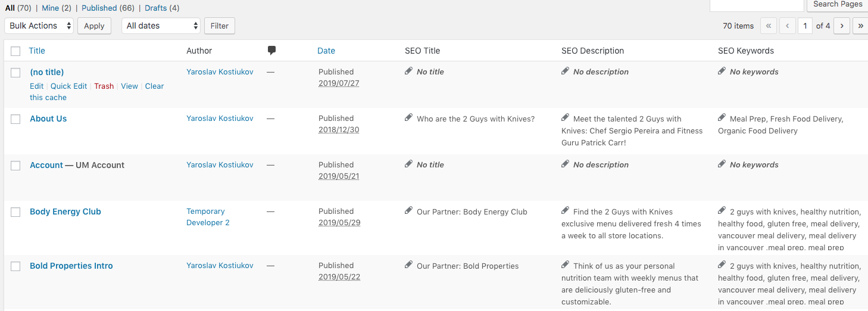Click the pencil icon for Bold Properties SEO title
Screen dimensions: 868x311
pos(408,265)
